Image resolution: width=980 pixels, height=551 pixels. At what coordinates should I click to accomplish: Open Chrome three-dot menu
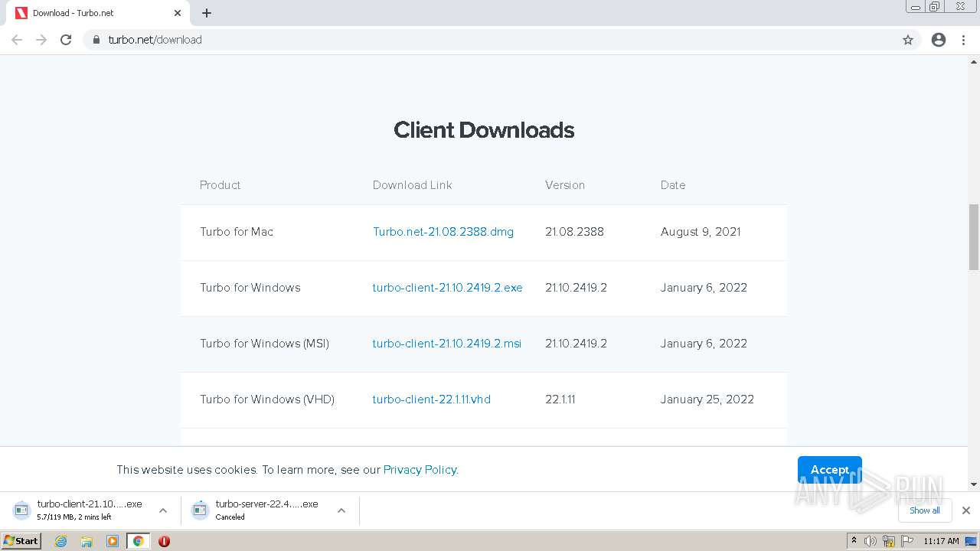963,40
